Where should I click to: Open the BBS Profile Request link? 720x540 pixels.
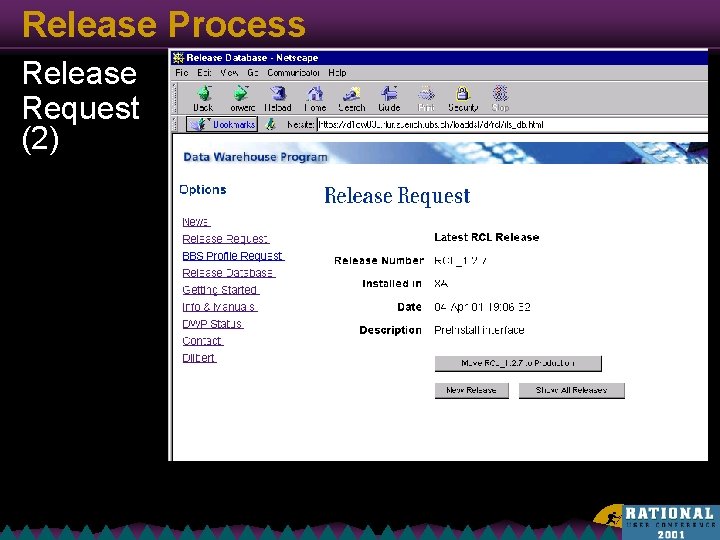point(233,256)
